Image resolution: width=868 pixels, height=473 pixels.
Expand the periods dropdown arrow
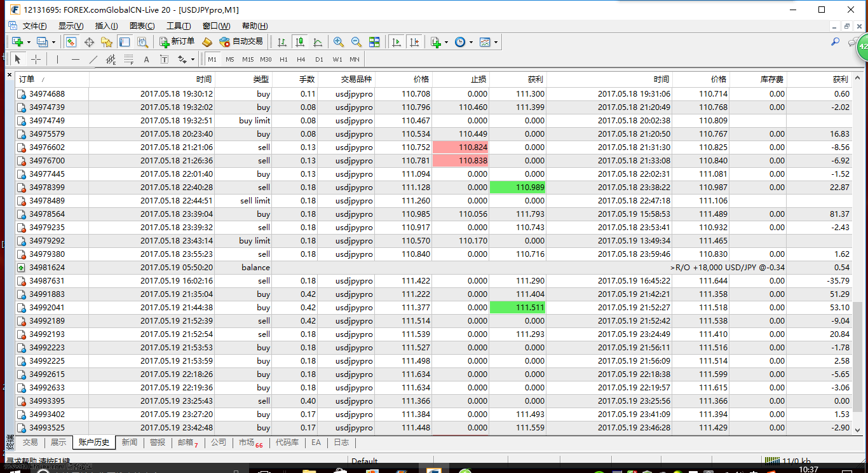(471, 43)
